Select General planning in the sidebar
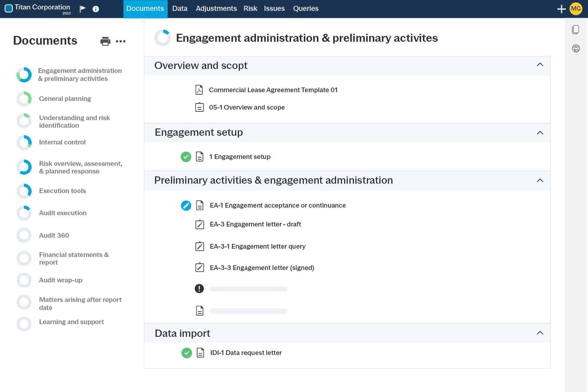The width and height of the screenshot is (588, 392). [65, 99]
